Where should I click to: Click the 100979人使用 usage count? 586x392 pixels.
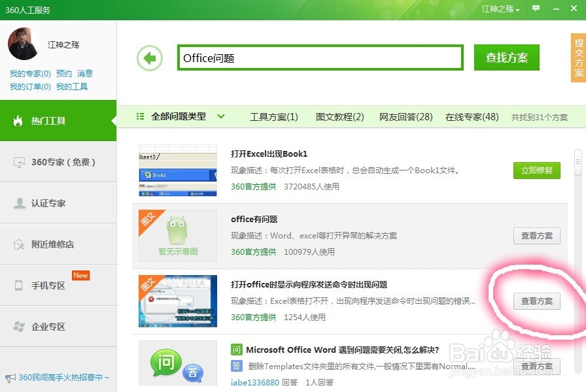point(309,252)
